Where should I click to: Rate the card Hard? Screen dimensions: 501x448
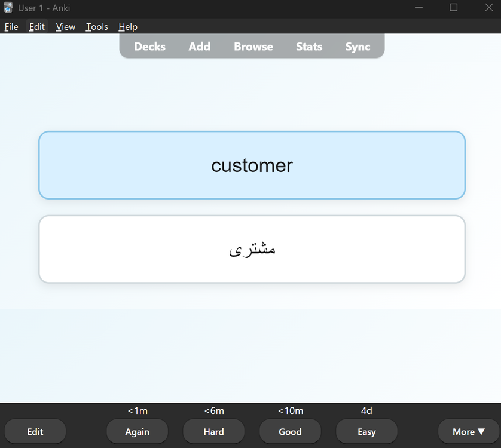(214, 432)
